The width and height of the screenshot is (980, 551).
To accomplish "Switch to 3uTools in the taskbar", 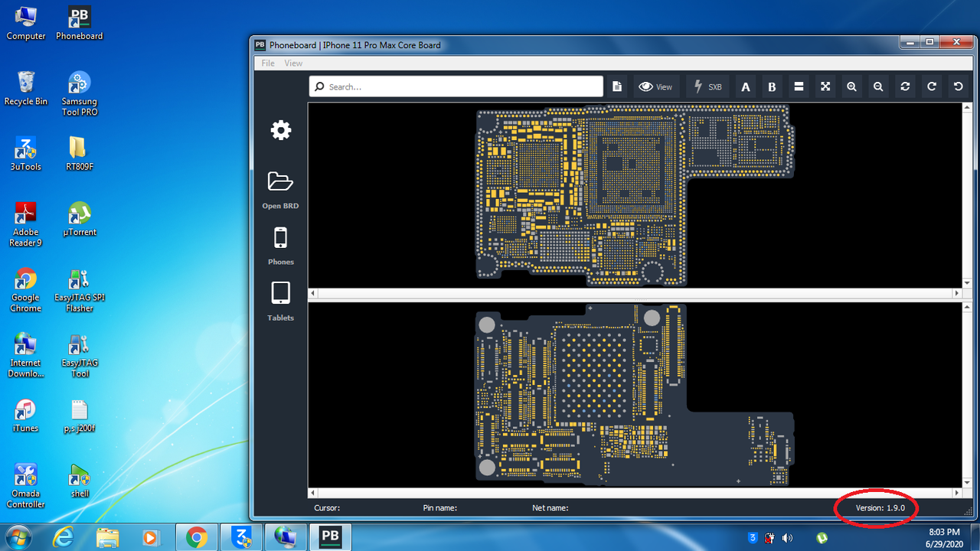I will (241, 537).
